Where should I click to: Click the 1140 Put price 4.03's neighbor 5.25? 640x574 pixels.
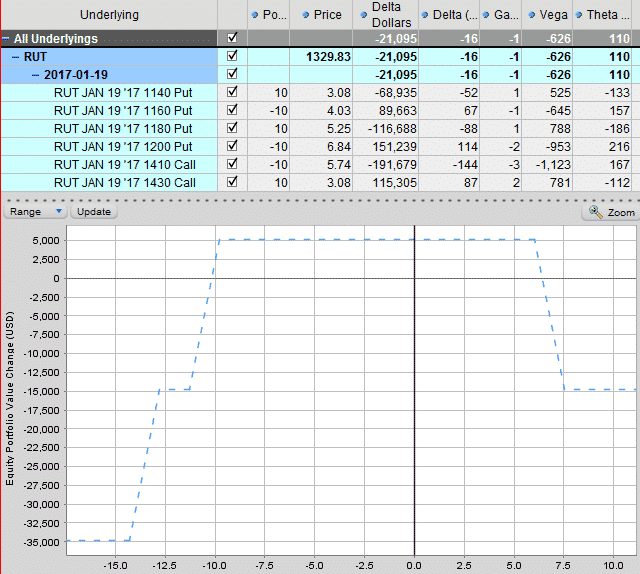pyautogui.click(x=339, y=129)
